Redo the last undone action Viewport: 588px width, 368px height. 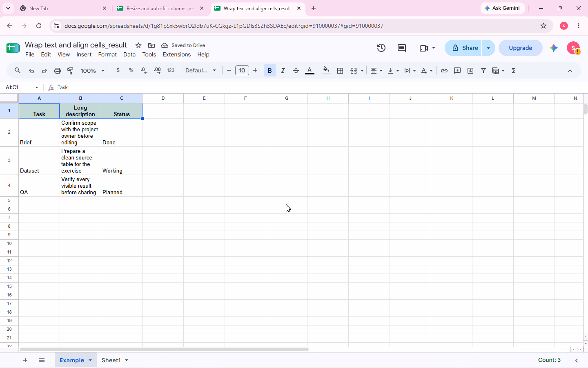point(45,71)
